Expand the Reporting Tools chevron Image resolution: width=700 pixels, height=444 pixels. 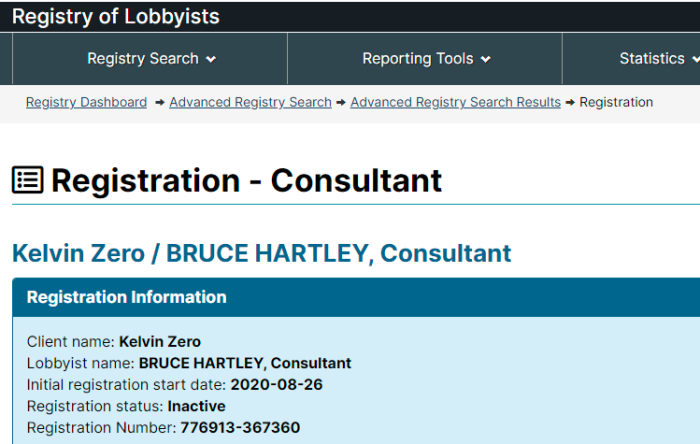click(486, 59)
